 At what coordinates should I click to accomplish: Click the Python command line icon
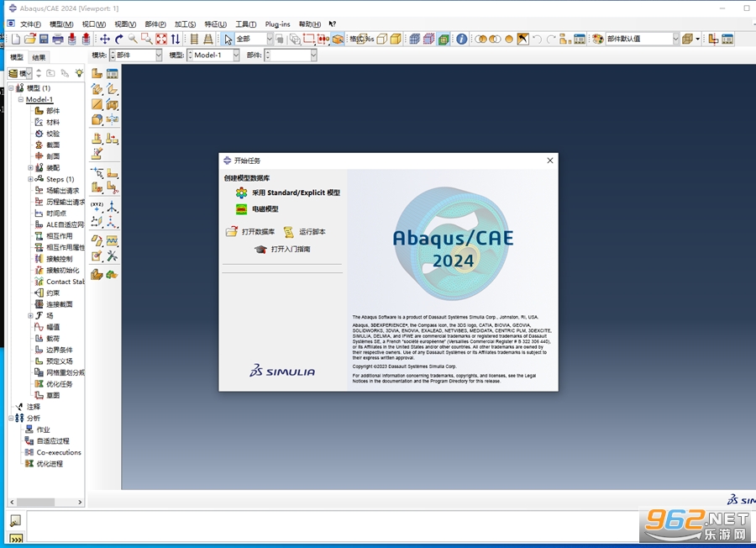point(16,539)
